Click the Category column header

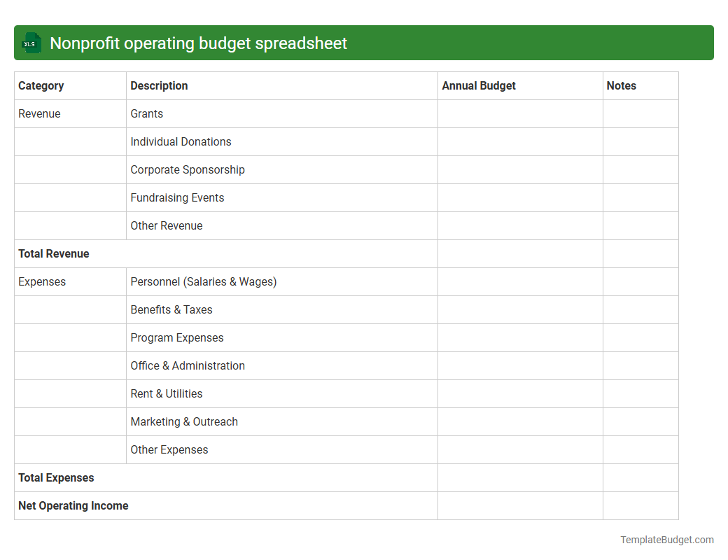click(x=41, y=85)
